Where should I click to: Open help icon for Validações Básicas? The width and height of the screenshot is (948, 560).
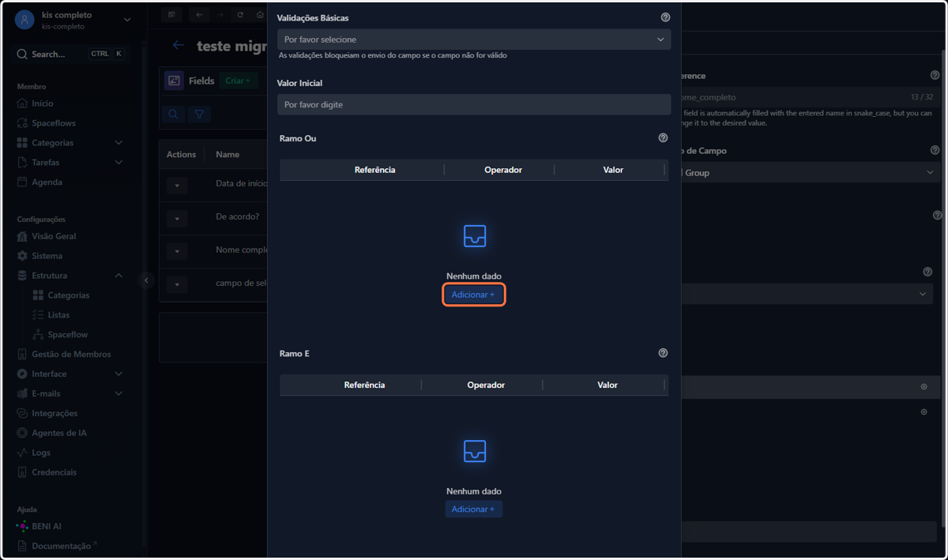[665, 17]
